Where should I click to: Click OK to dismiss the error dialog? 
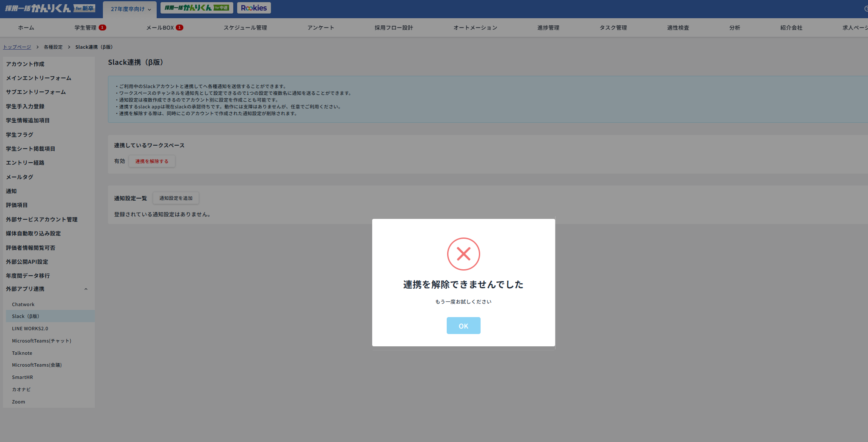click(x=463, y=326)
